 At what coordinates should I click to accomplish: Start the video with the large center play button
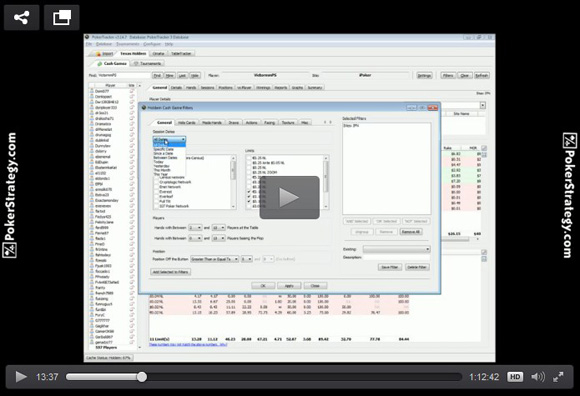(289, 197)
